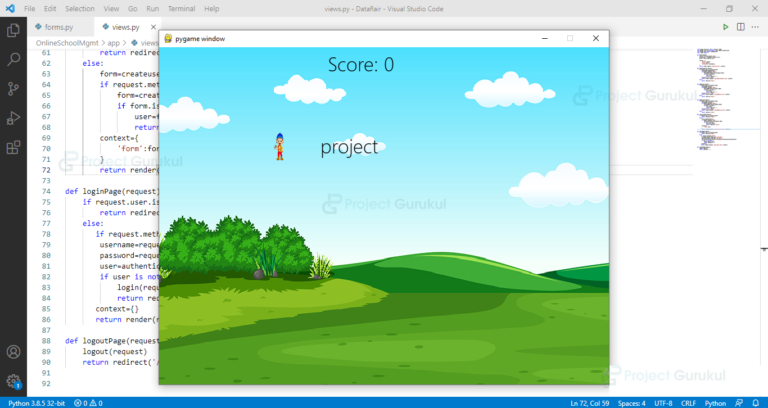The width and height of the screenshot is (768, 408).
Task: Open the Manage gear icon
Action: [x=13, y=381]
